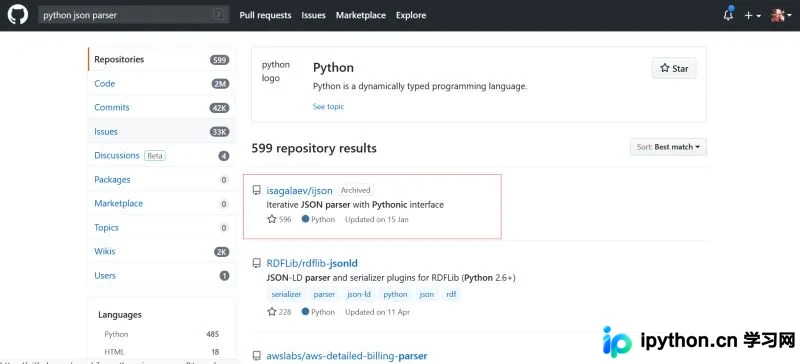
Task: Click the 'Archived' label on ijson
Action: click(x=356, y=190)
